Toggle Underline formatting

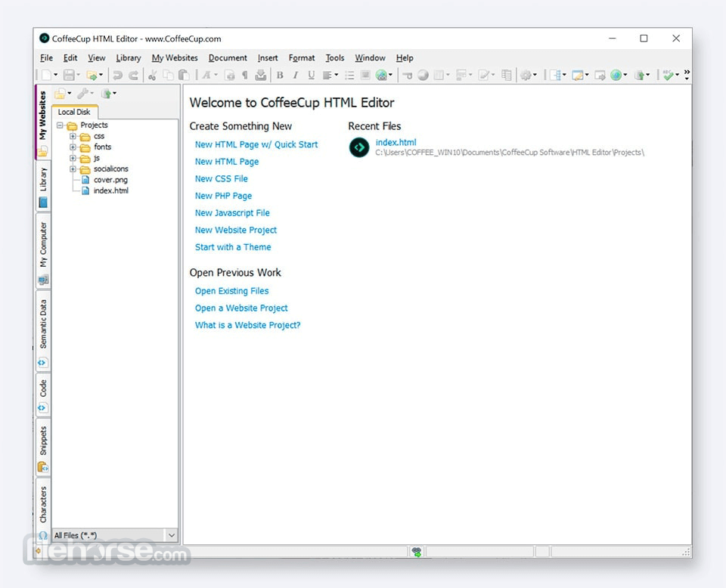point(311,75)
